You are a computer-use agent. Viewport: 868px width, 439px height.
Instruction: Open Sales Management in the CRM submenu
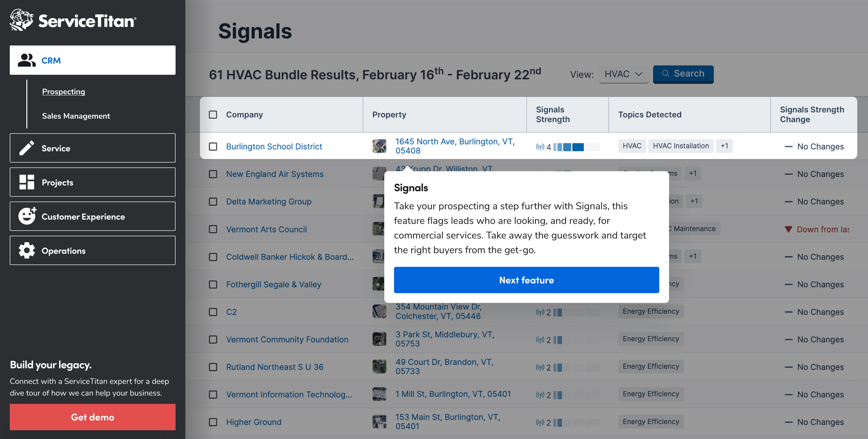(x=76, y=116)
